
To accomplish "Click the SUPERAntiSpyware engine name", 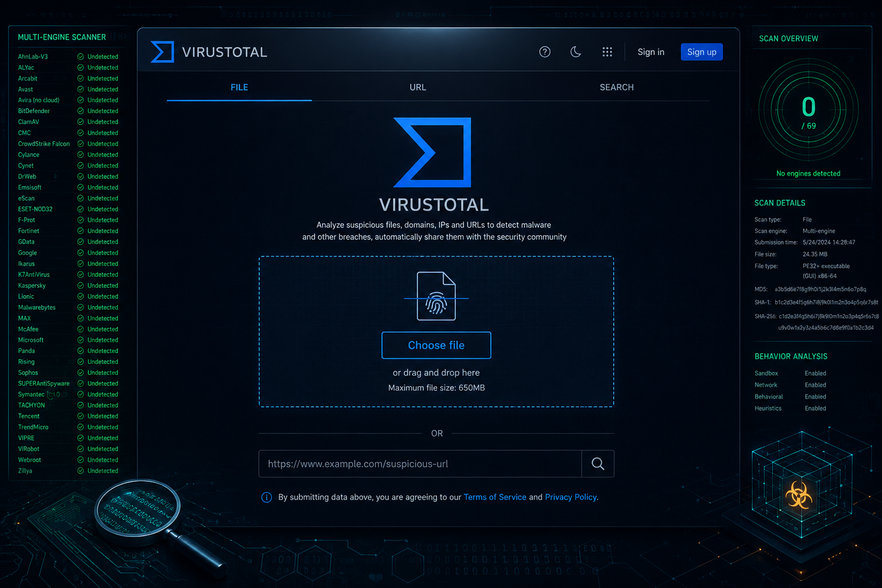I will click(44, 384).
